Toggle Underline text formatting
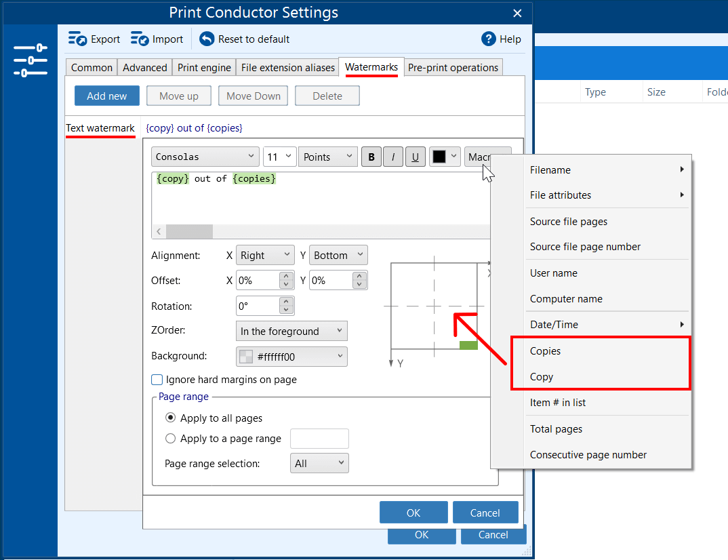 click(x=415, y=157)
